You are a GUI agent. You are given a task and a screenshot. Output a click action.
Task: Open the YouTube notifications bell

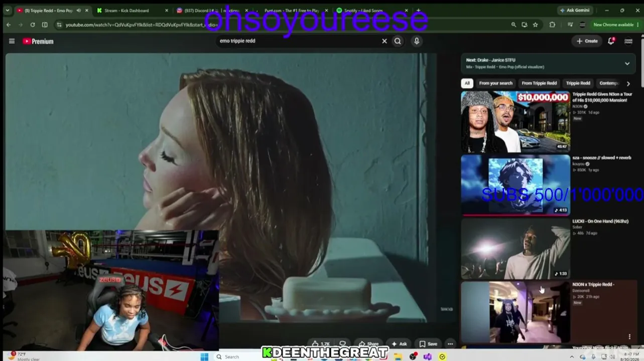tap(611, 41)
